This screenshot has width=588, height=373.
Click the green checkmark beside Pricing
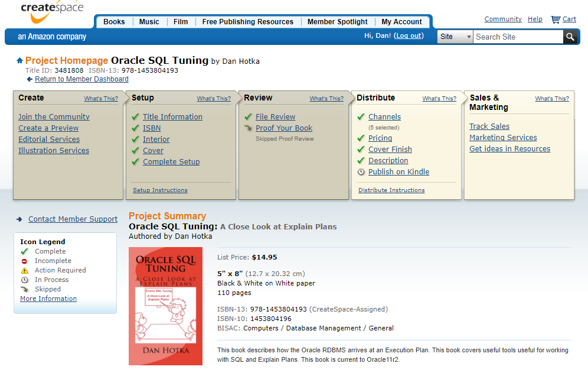point(361,138)
